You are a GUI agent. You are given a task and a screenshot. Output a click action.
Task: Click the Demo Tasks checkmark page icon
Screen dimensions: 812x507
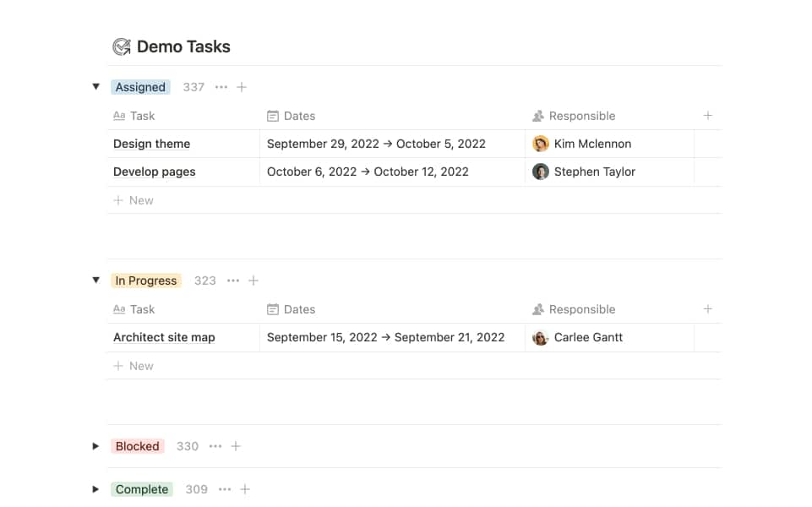click(x=122, y=47)
